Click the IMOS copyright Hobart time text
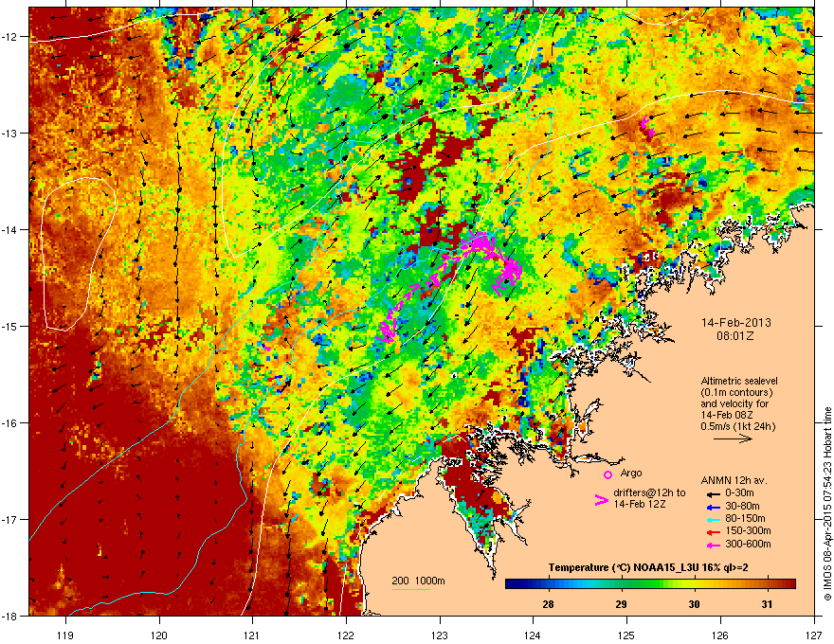The image size is (834, 644). tap(827, 504)
